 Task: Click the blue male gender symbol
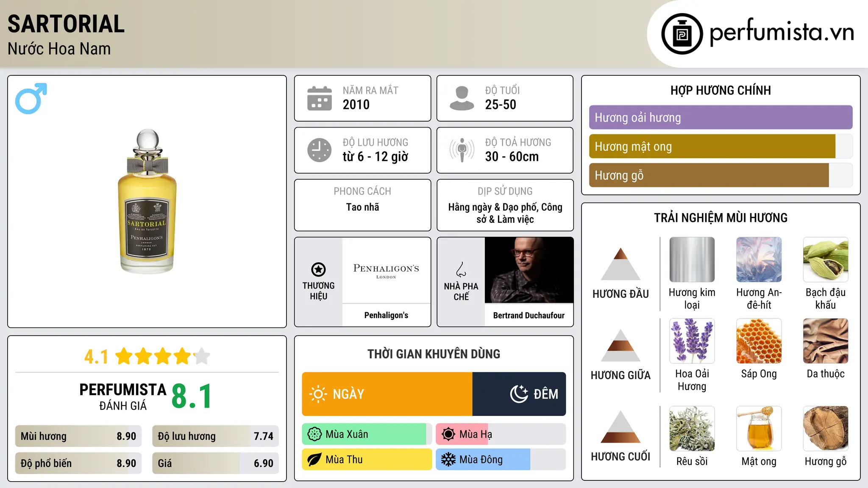pyautogui.click(x=31, y=98)
